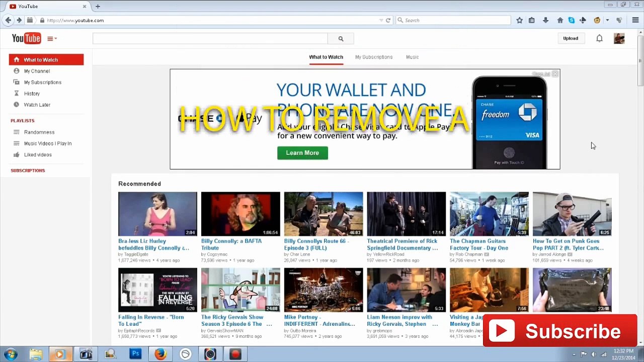Click the Upload button

pos(571,38)
